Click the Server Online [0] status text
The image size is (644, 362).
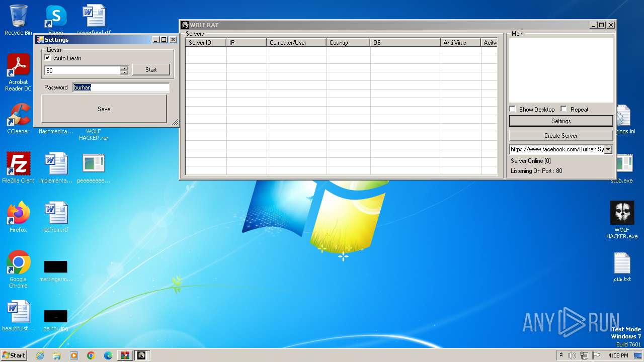(x=531, y=161)
